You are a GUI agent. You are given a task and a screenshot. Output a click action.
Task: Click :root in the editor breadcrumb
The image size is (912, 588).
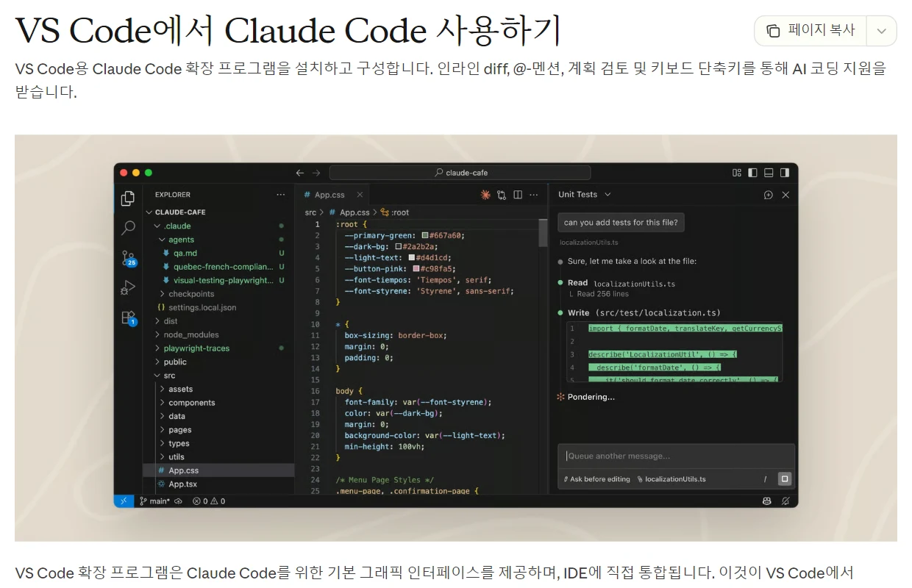click(395, 212)
